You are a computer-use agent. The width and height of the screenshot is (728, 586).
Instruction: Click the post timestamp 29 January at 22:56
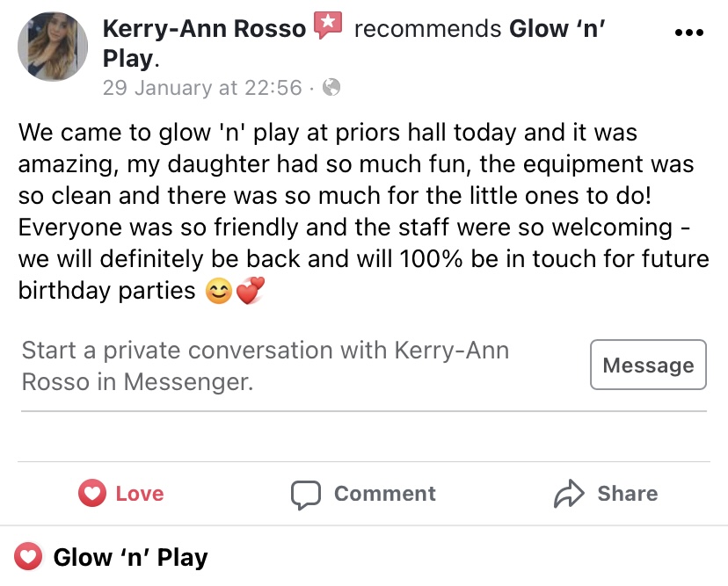pyautogui.click(x=201, y=87)
